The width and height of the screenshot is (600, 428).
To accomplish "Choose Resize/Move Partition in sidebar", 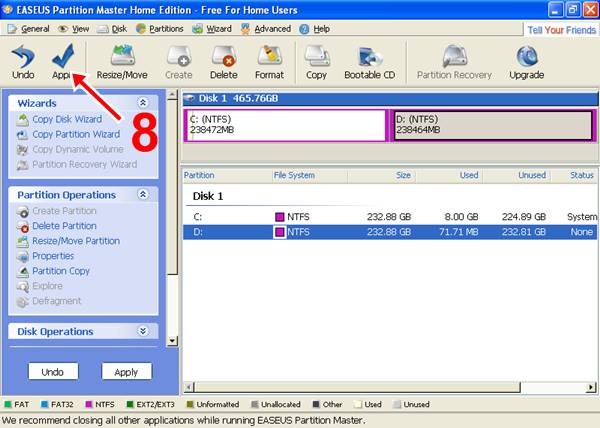I will [68, 241].
